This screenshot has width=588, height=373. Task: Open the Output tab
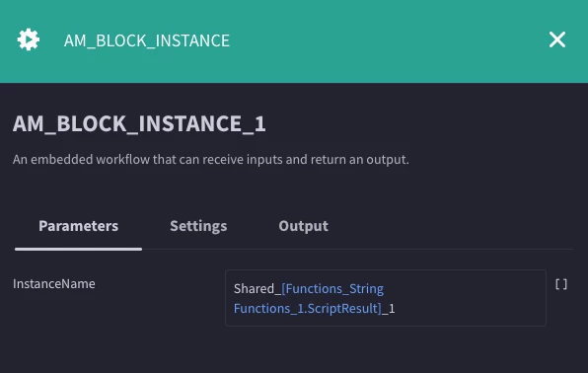coord(303,226)
